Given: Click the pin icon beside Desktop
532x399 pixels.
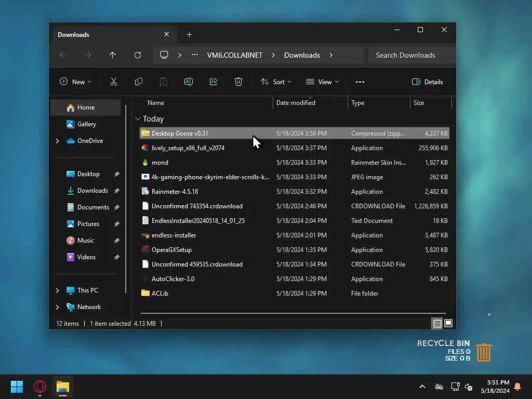Looking at the screenshot, I should [x=116, y=174].
